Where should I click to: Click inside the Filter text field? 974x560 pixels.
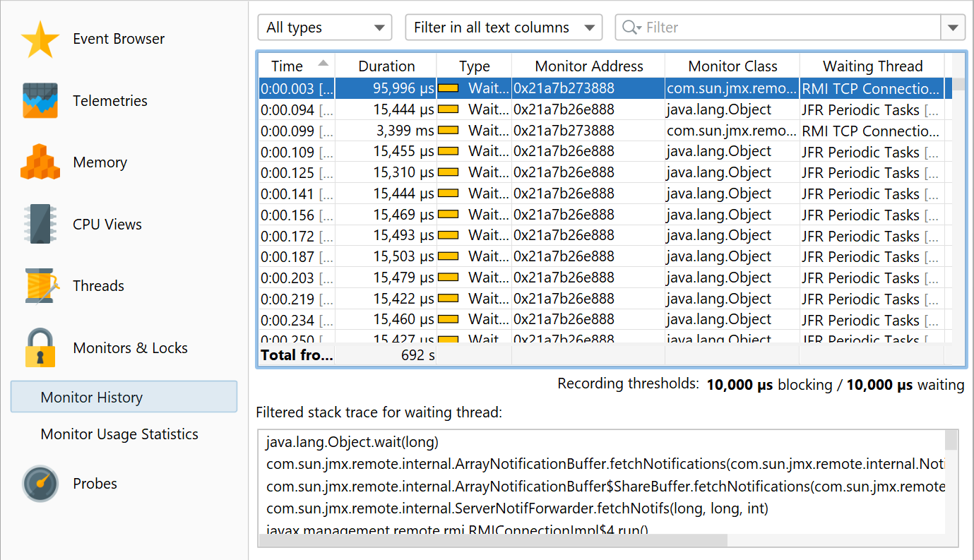(791, 28)
